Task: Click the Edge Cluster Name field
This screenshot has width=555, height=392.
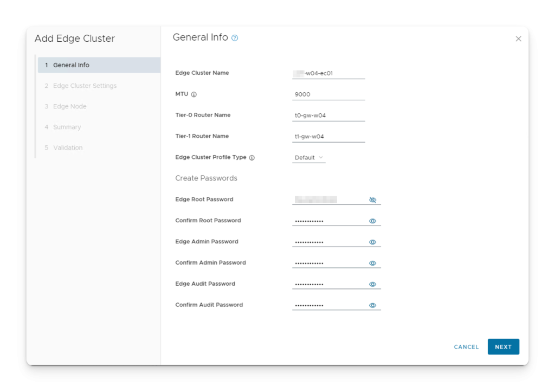Action: 328,73
